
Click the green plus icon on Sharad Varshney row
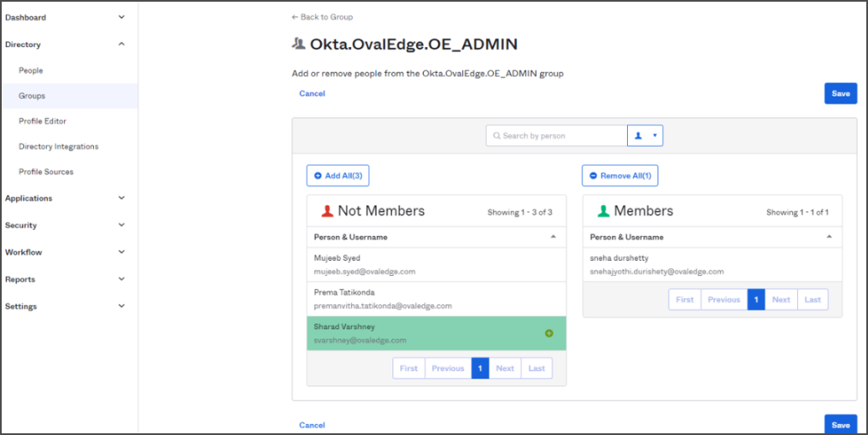(x=549, y=333)
